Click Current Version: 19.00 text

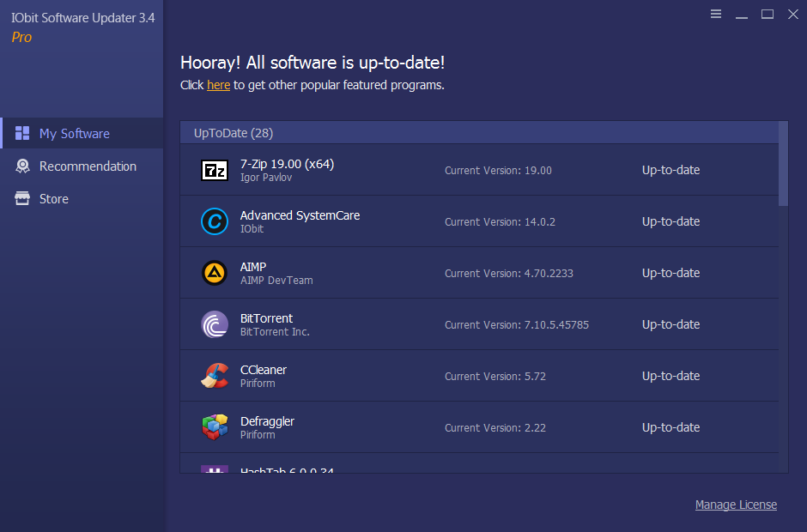[x=498, y=170]
